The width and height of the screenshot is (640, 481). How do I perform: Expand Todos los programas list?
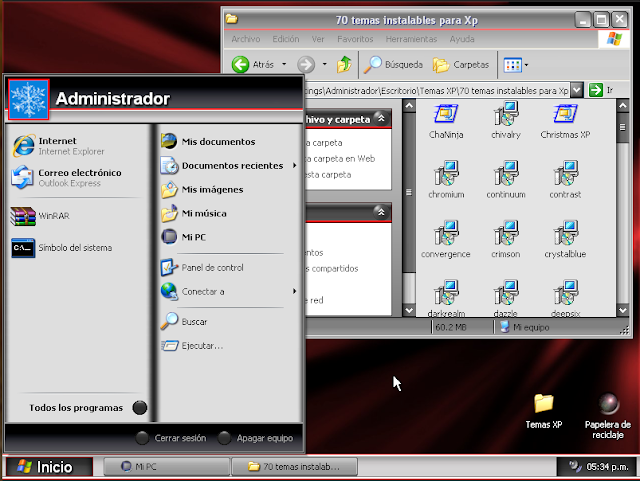(x=88, y=408)
